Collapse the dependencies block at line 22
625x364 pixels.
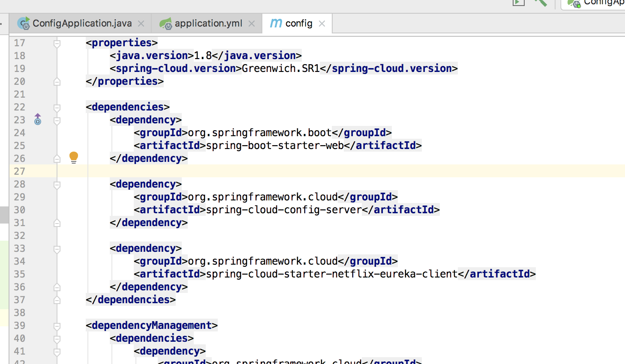(x=57, y=107)
